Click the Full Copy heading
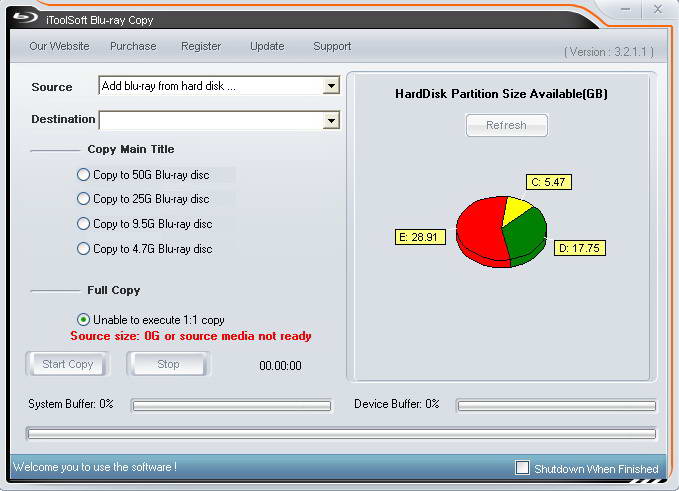Viewport: 679px width, 491px height. pos(113,290)
